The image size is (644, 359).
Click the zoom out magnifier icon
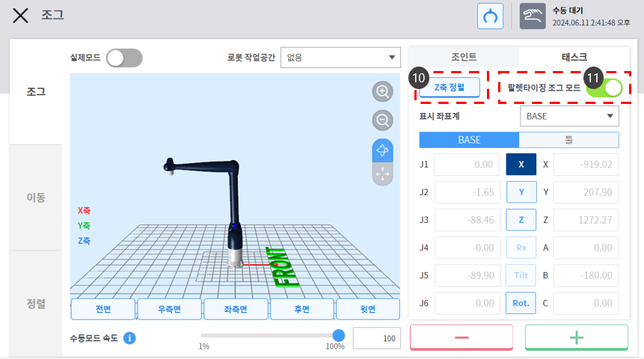(383, 120)
